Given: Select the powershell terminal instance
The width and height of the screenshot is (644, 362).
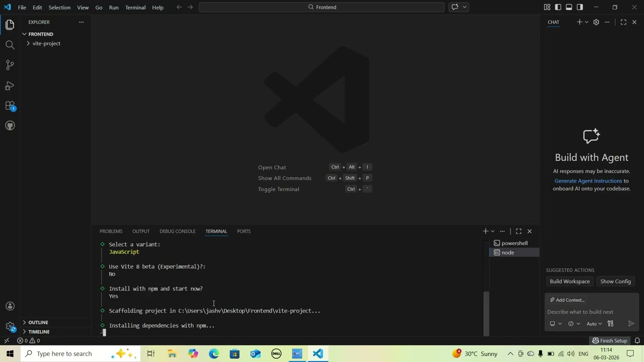Looking at the screenshot, I should coord(514,243).
